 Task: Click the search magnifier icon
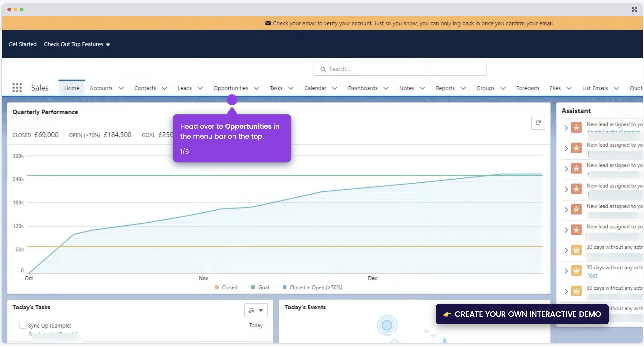[x=323, y=69]
